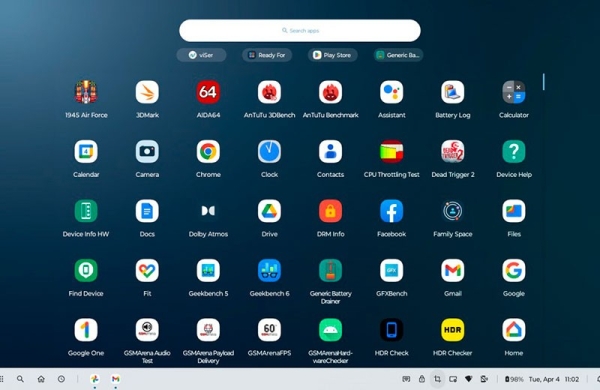The image size is (600, 390).
Task: Open Dead Trigger 2 game
Action: (453, 152)
